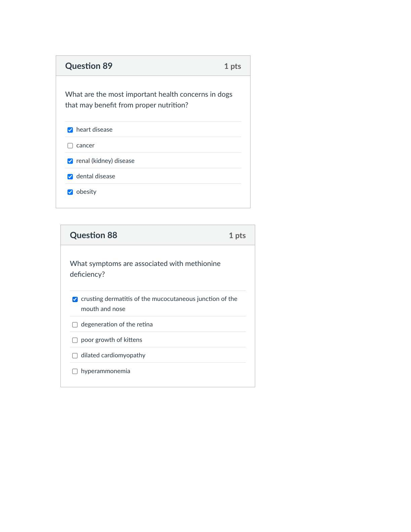Check degeneration of the retina box
This screenshot has width=411, height=532.
pyautogui.click(x=75, y=325)
